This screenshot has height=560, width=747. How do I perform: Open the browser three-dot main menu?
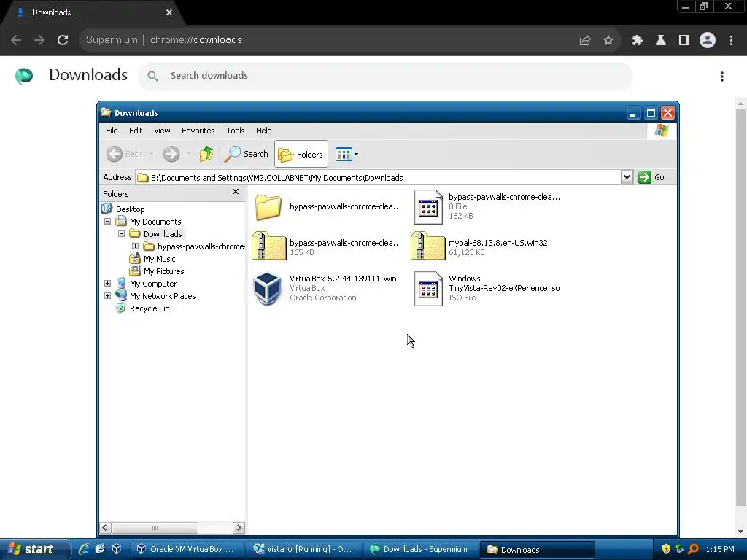point(731,41)
